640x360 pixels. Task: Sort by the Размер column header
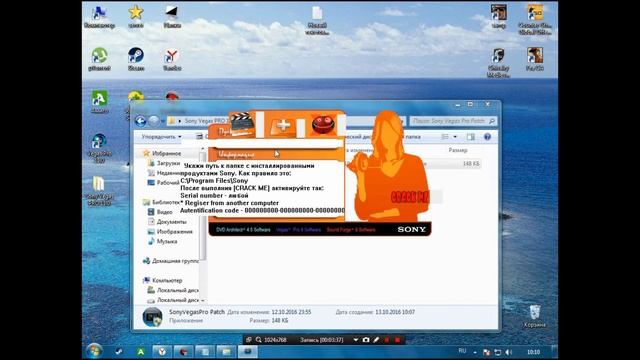point(458,150)
